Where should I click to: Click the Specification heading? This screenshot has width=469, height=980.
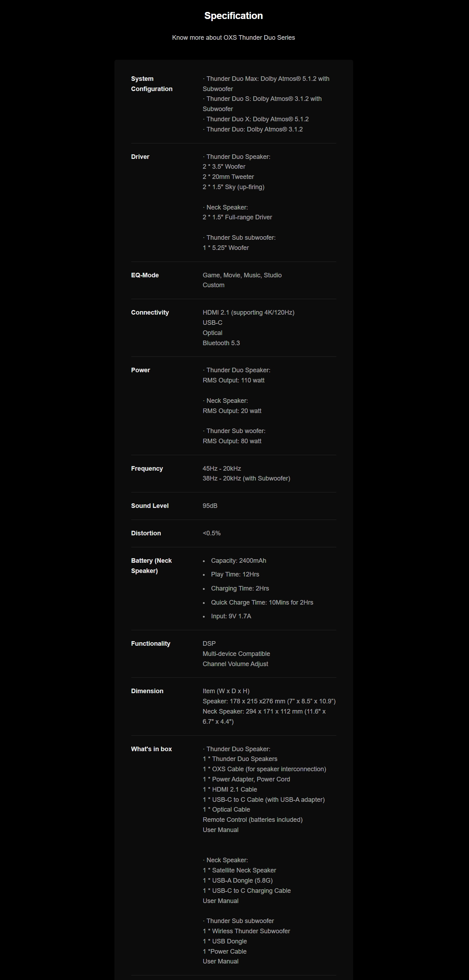coord(233,15)
